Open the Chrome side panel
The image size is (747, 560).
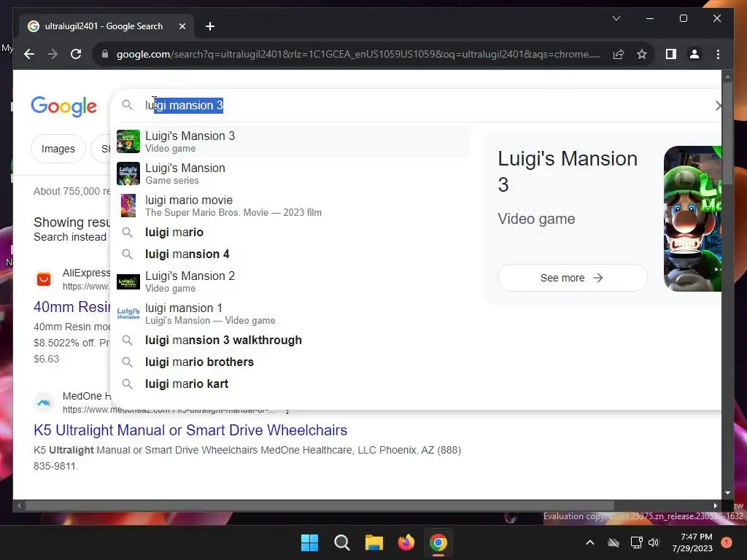tap(671, 54)
